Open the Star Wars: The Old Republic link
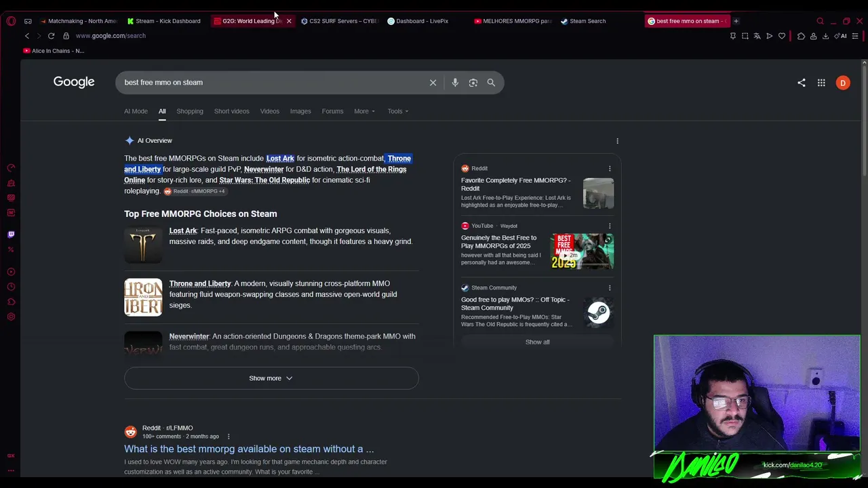Screen dimensions: 868x488 264,180
